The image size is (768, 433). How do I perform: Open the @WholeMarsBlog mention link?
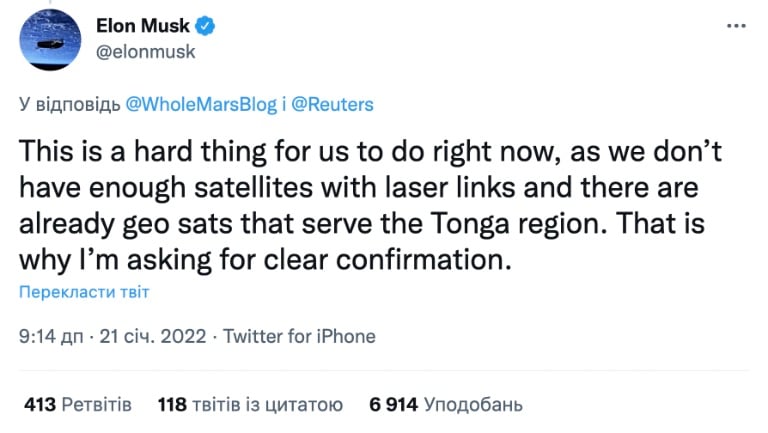[x=201, y=104]
